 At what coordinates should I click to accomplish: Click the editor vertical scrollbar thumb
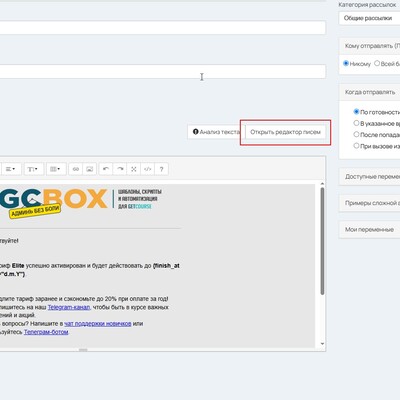[x=322, y=241]
